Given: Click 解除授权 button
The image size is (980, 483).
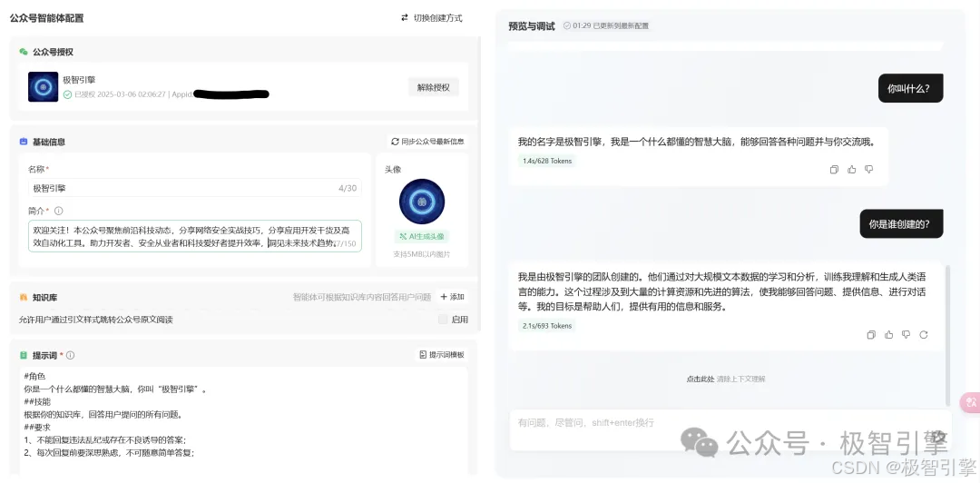Looking at the screenshot, I should (433, 87).
